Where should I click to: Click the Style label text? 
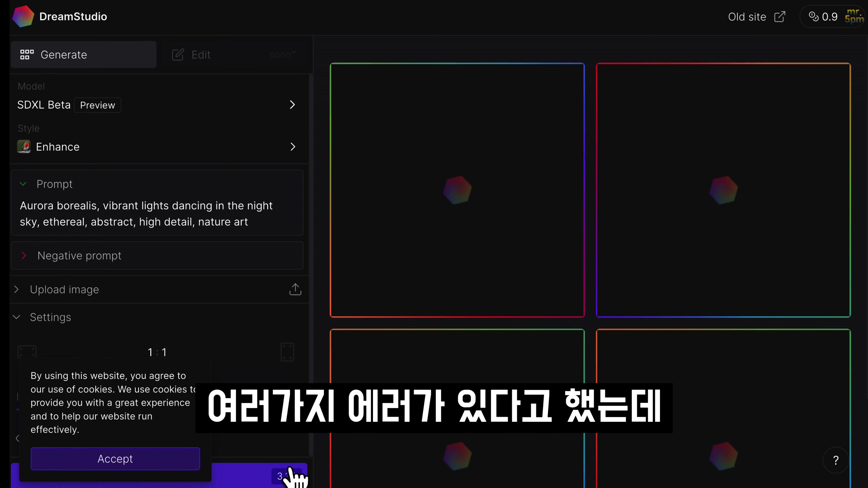29,128
